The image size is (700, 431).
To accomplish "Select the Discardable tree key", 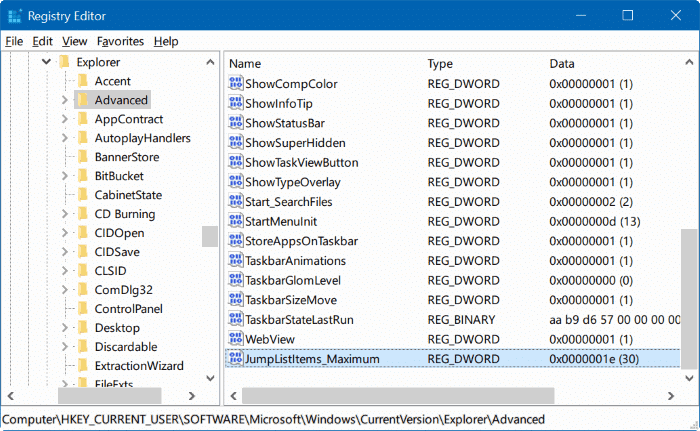I will coord(126,347).
